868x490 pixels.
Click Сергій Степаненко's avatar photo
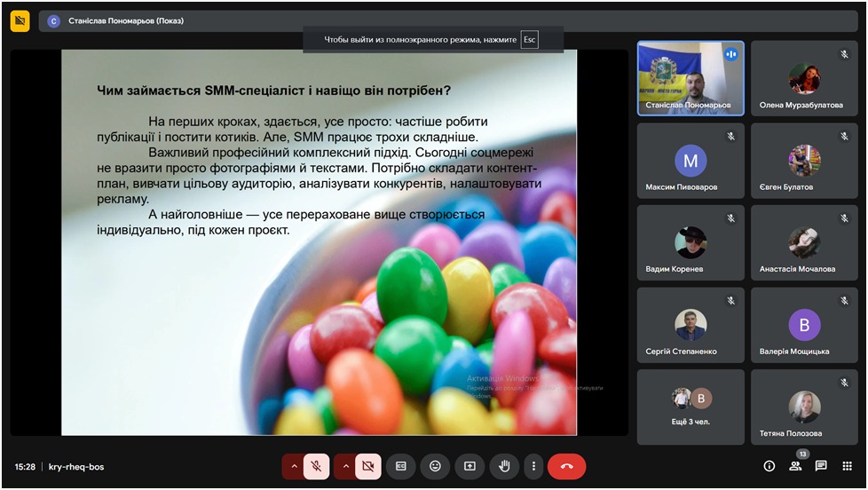[x=690, y=325]
